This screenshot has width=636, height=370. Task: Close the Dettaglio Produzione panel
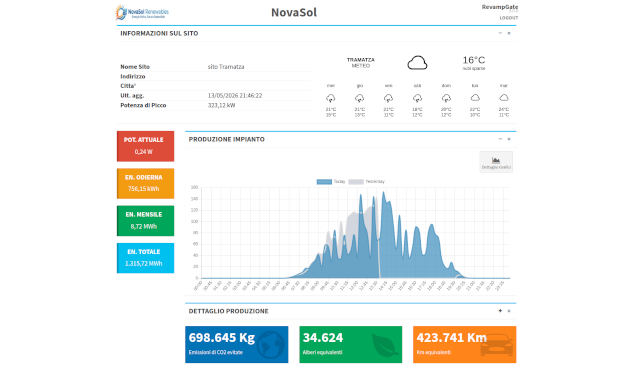pyautogui.click(x=509, y=311)
